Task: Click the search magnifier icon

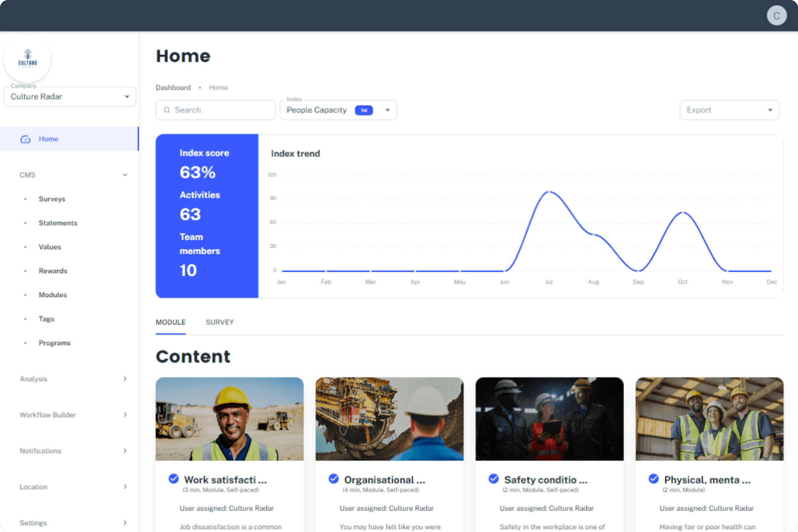Action: click(x=167, y=110)
